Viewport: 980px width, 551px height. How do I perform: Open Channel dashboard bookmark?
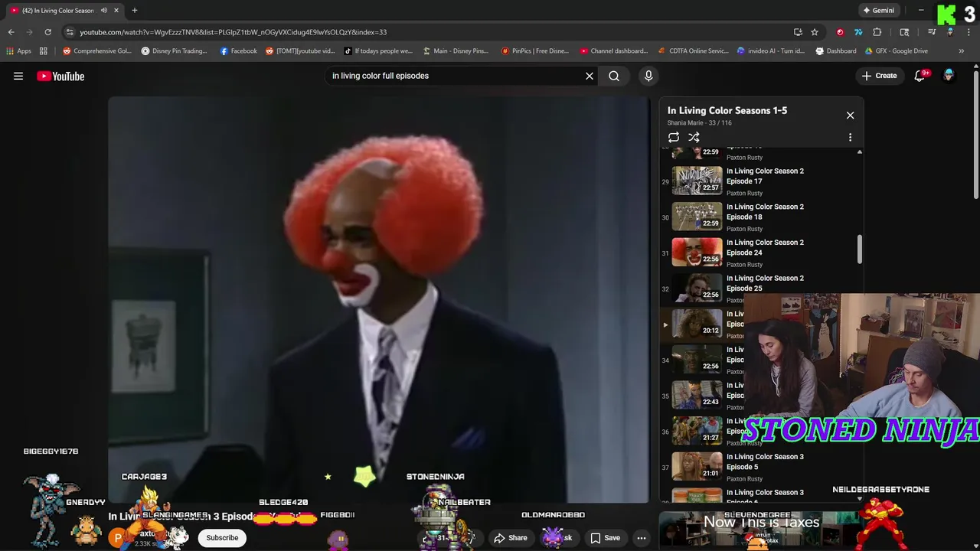(614, 51)
